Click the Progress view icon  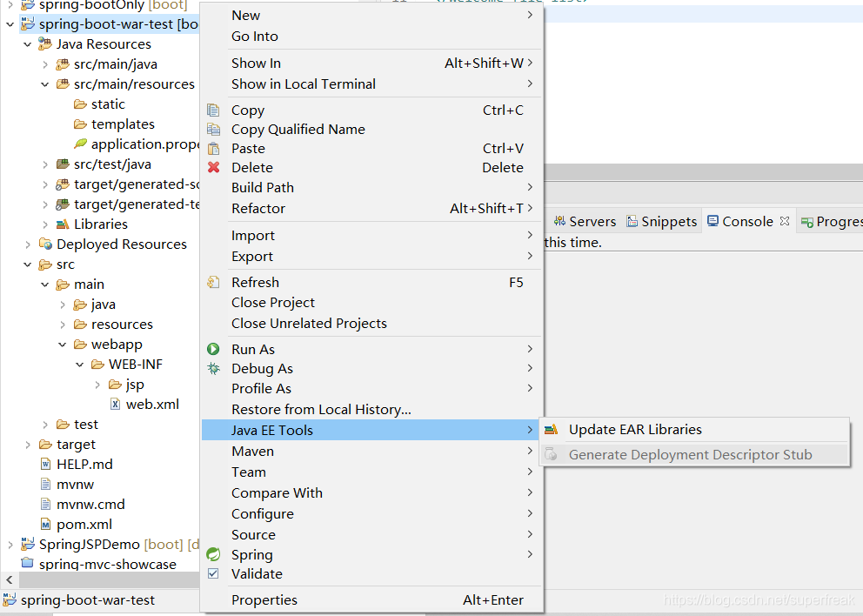coord(806,222)
